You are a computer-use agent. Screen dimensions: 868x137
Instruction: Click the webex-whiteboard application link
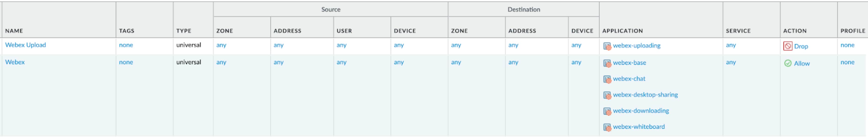[x=638, y=126]
